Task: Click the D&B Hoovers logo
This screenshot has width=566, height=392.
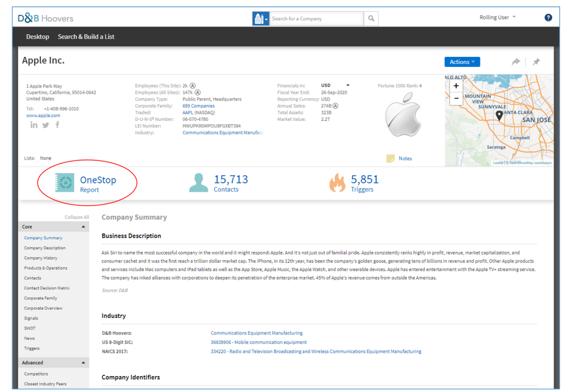Action: (x=45, y=18)
